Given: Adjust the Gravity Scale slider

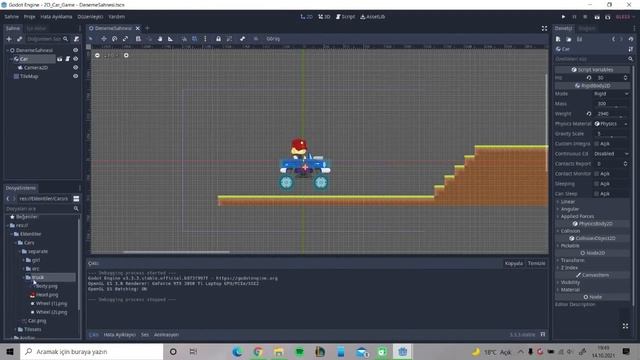Looking at the screenshot, I should click(x=611, y=137).
